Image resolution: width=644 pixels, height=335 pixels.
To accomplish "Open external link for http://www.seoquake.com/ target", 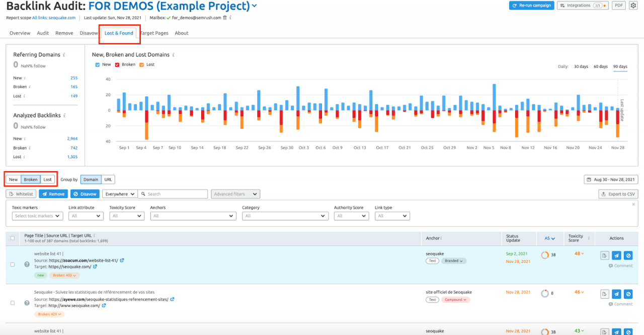I will (105, 306).
